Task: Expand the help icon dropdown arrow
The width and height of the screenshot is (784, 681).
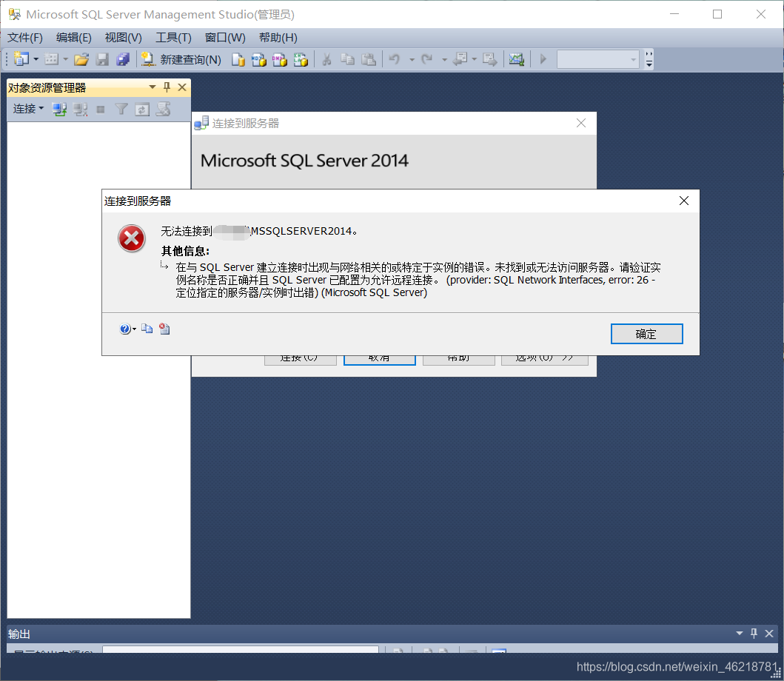Action: (x=134, y=329)
